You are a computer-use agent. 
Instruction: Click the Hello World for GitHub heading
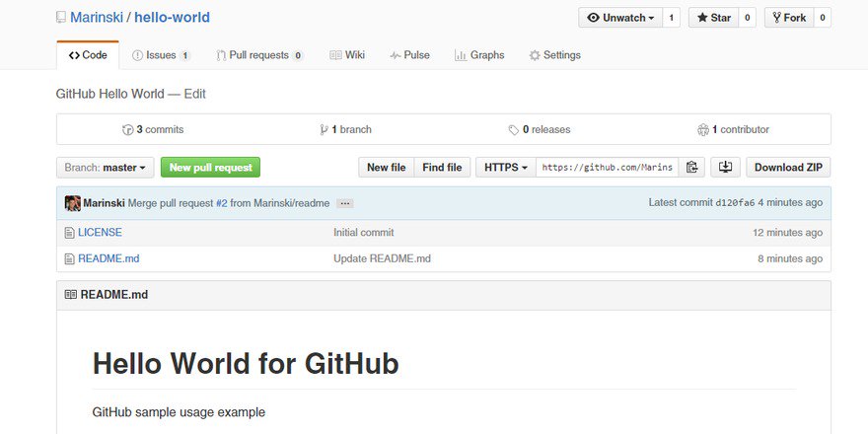(246, 364)
